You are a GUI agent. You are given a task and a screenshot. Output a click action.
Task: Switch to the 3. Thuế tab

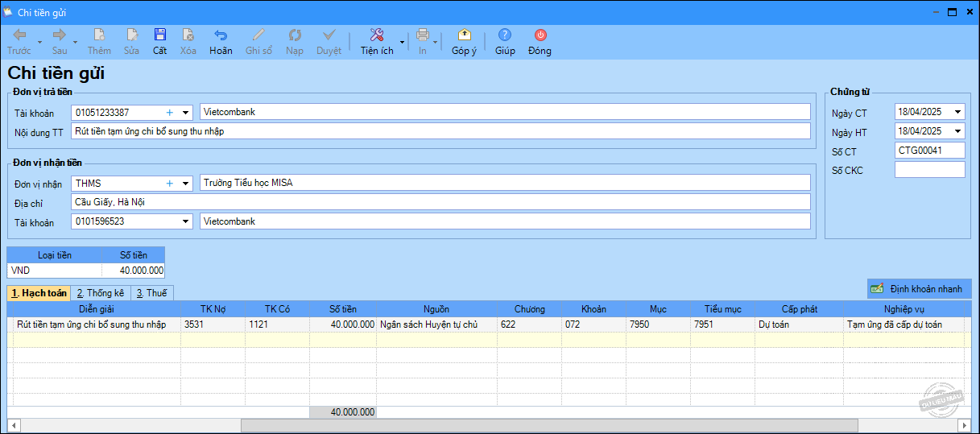(151, 293)
